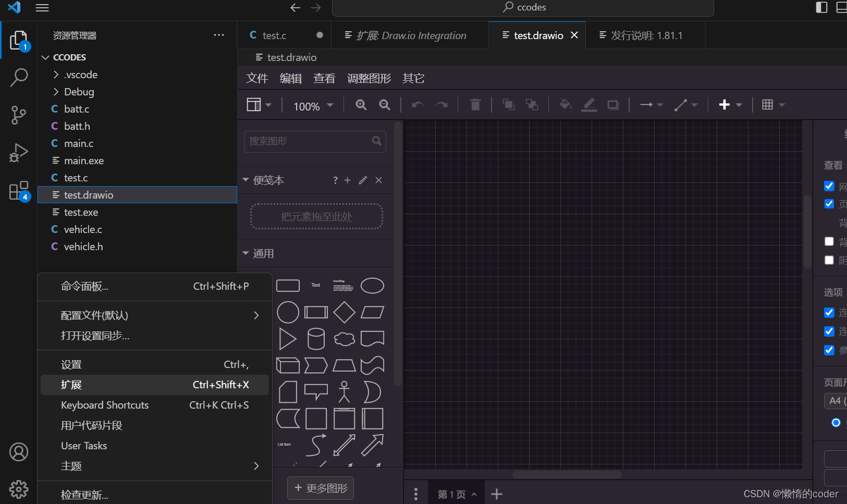Toggle primary side bar layout icon
Image resolution: width=847 pixels, height=504 pixels.
pyautogui.click(x=821, y=7)
